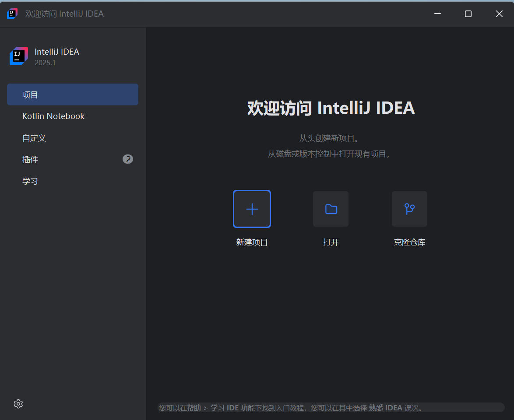Close the welcome window
This screenshot has width=514, height=420.
(499, 14)
